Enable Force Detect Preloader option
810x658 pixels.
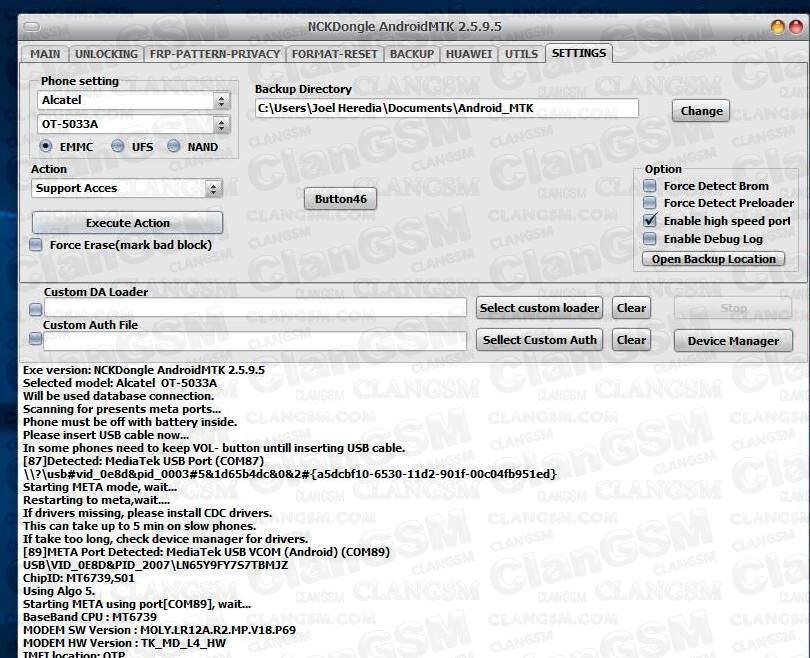(x=650, y=202)
